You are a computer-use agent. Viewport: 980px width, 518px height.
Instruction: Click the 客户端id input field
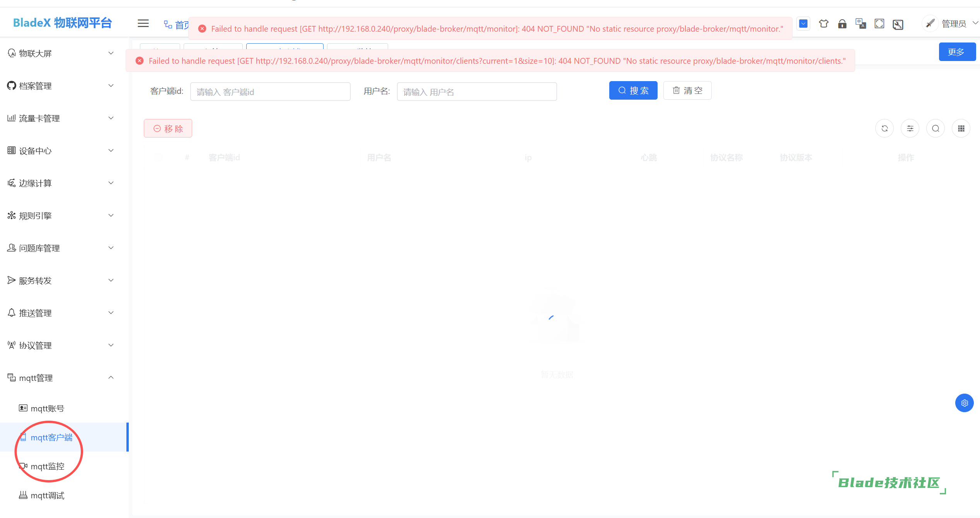270,92
